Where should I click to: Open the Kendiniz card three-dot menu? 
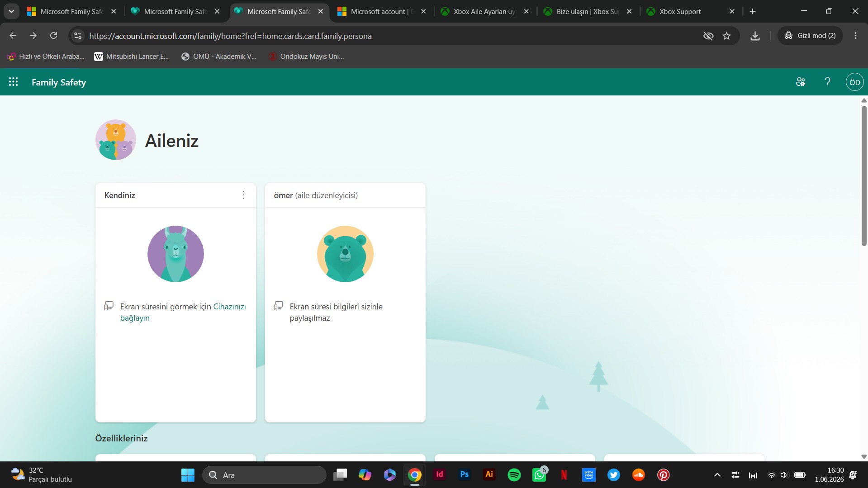pos(243,195)
